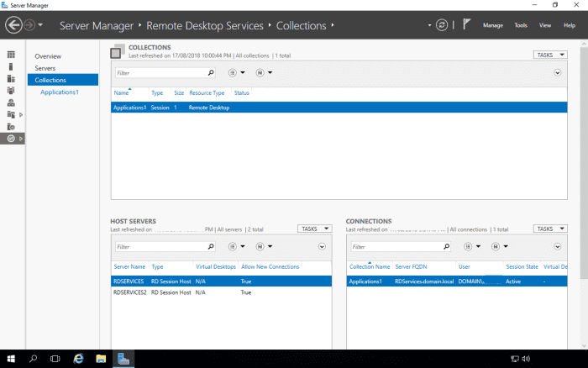588x368 pixels.
Task: Refresh Server Manager with the refresh icon
Action: [x=442, y=25]
